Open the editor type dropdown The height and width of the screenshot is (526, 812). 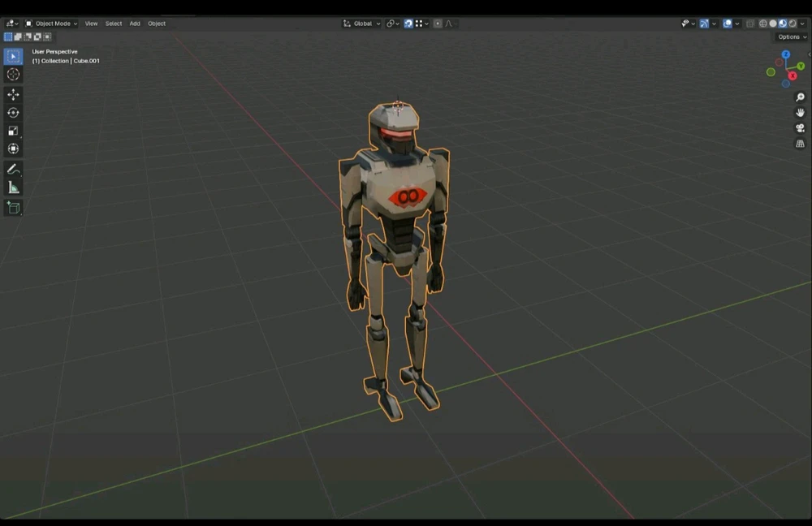pyautogui.click(x=12, y=24)
